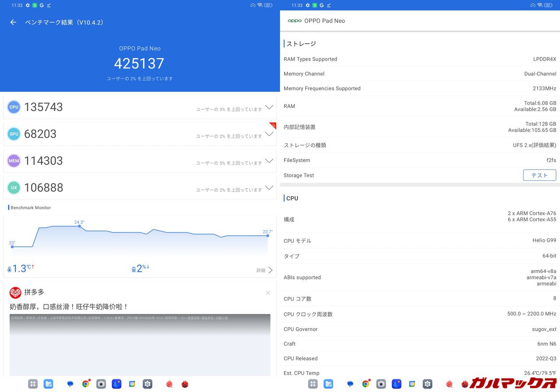The height and width of the screenshot is (392, 560).
Task: Open Messages app in left dock
Action: click(70, 384)
